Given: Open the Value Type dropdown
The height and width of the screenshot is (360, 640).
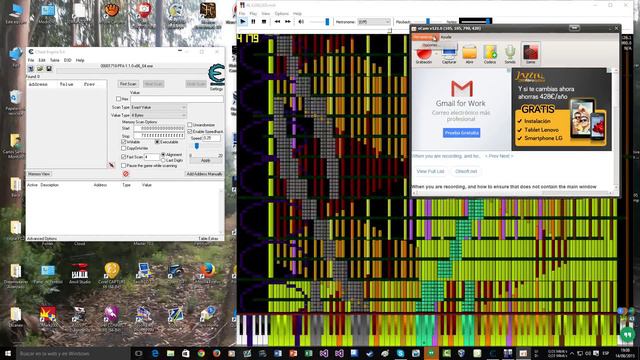Looking at the screenshot, I should (158, 116).
